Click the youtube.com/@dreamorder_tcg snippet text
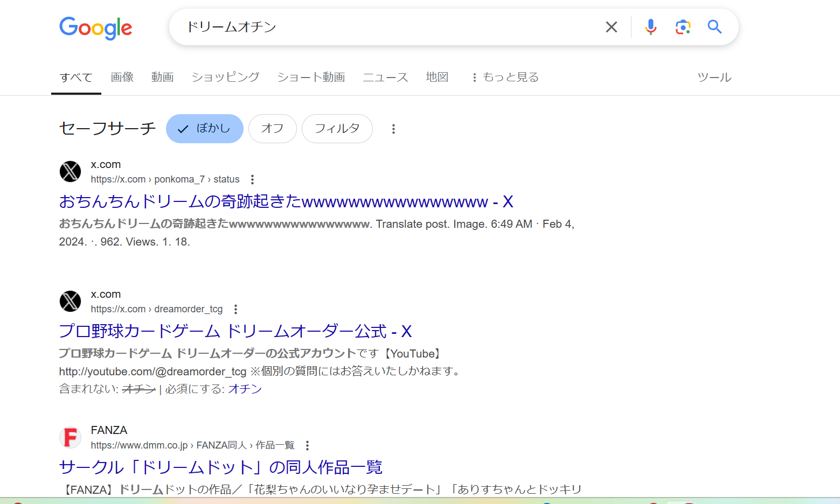The height and width of the screenshot is (504, 840). coord(152,372)
